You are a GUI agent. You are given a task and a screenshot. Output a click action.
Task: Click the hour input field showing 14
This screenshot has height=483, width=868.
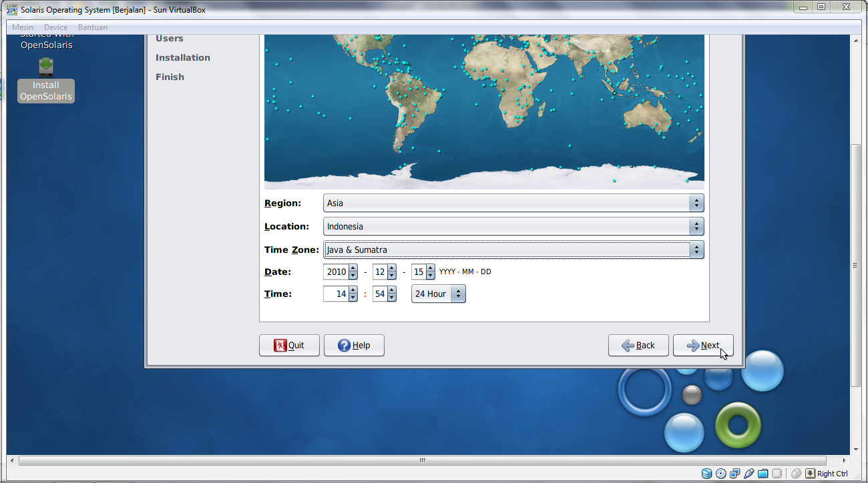336,294
